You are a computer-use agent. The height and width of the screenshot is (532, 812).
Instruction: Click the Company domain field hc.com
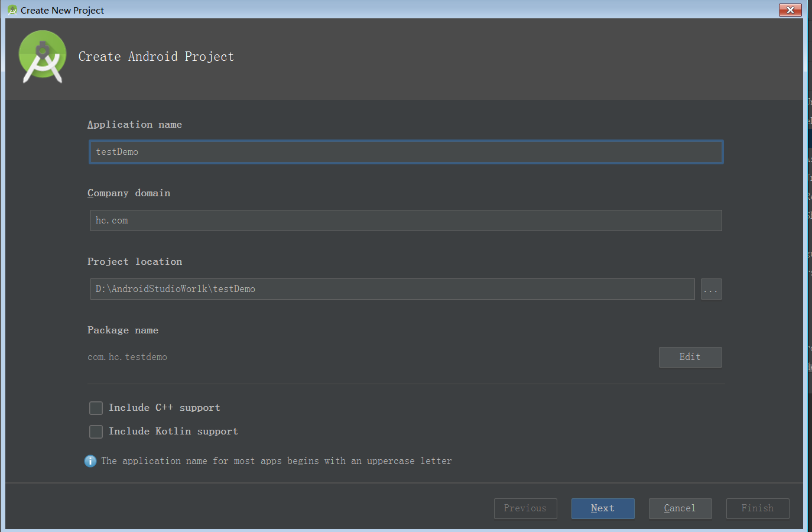point(406,220)
